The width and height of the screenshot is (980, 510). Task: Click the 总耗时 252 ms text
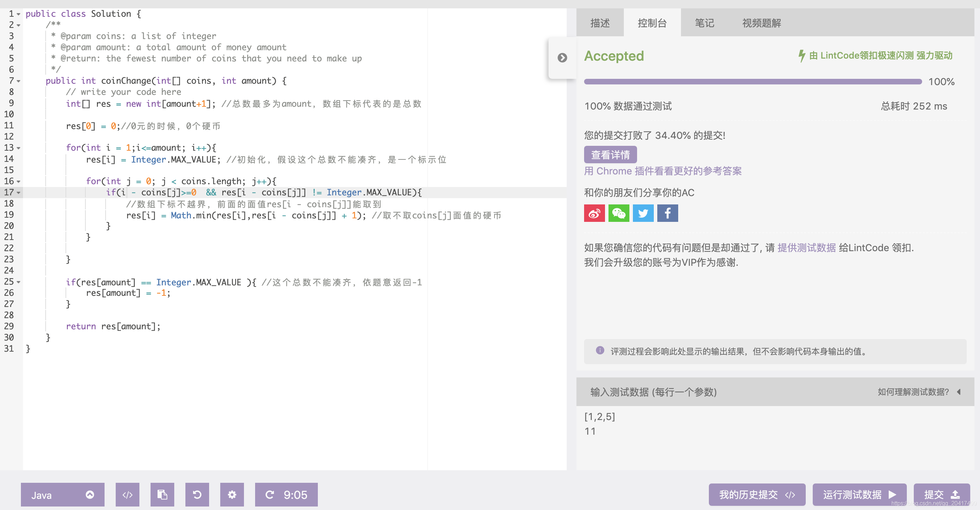click(x=914, y=106)
